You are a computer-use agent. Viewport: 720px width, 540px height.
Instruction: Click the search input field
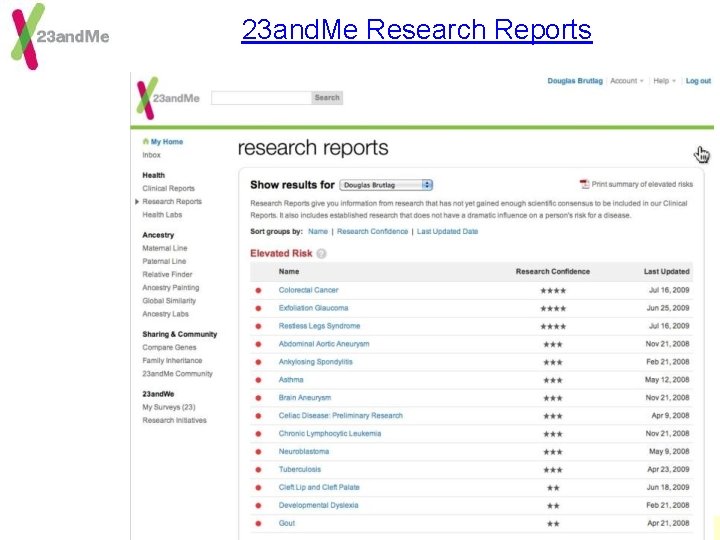(x=261, y=98)
